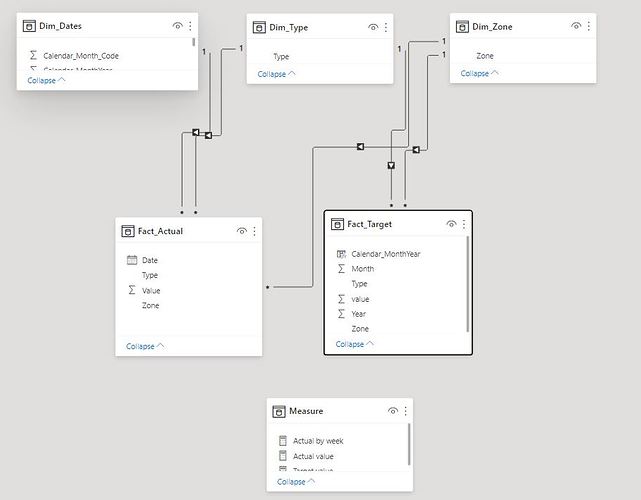Viewport: 641px width, 500px height.
Task: Select the Fact_Actual table header title
Action: pos(160,231)
